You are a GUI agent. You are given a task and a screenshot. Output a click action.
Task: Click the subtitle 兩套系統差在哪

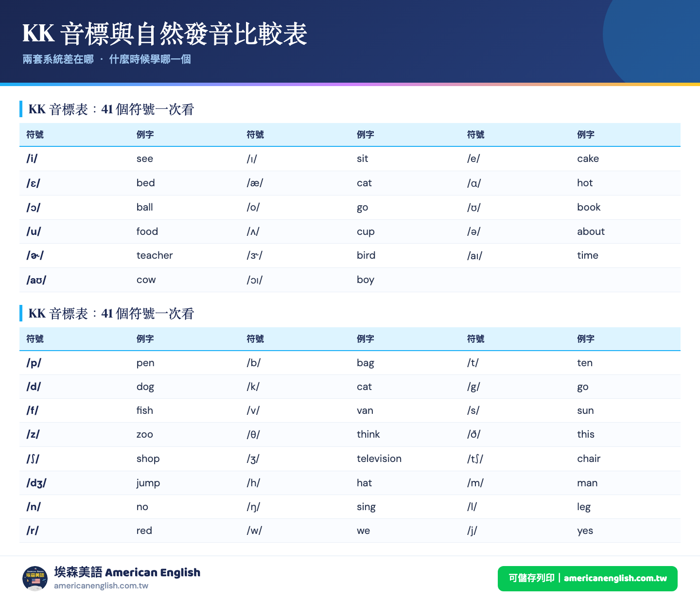coord(58,59)
